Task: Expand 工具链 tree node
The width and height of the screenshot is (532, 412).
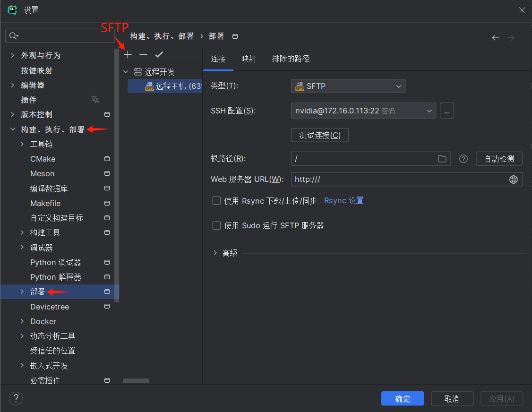Action: click(x=22, y=144)
